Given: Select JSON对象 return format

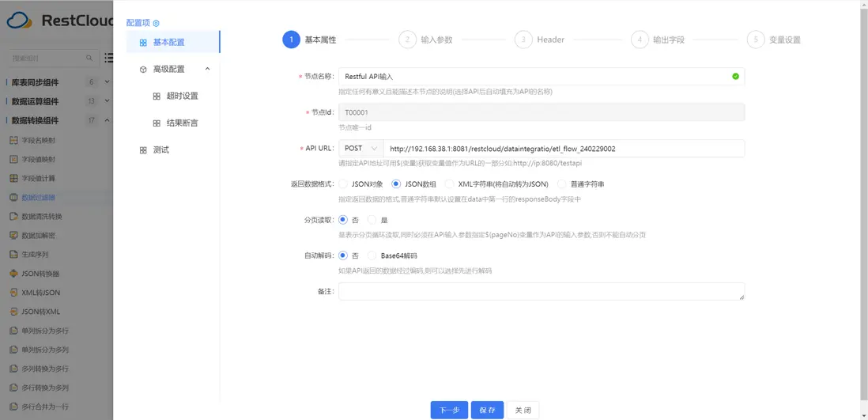Looking at the screenshot, I should pyautogui.click(x=343, y=184).
